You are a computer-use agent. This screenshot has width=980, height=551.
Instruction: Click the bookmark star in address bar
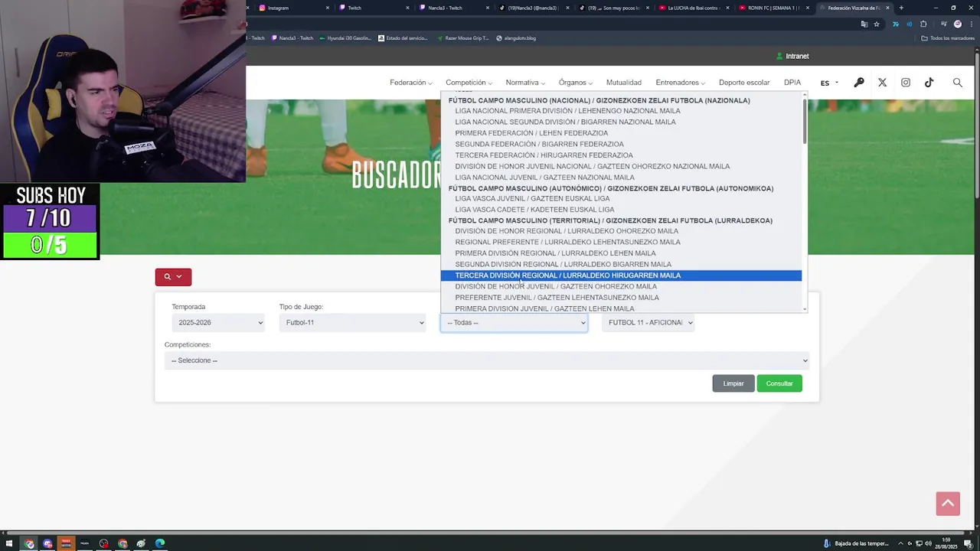click(x=877, y=24)
